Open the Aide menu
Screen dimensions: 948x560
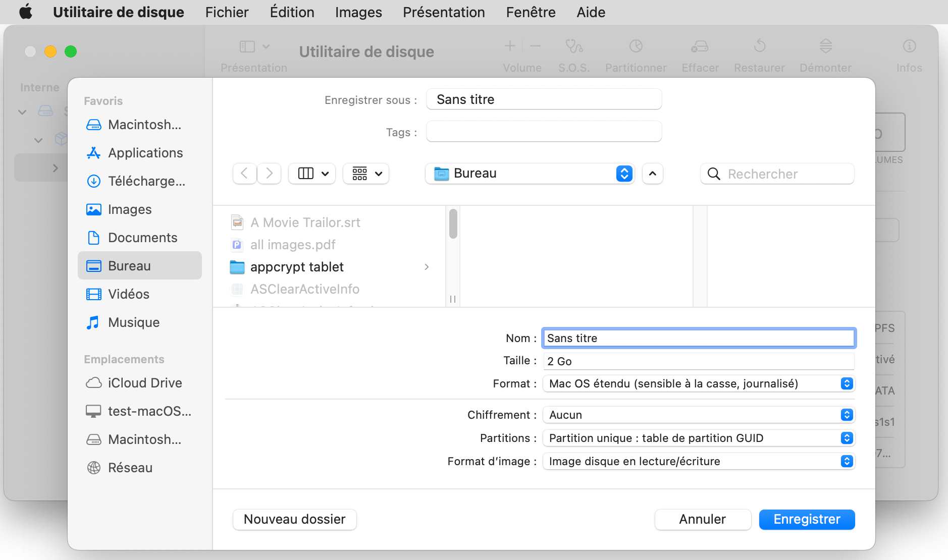click(x=591, y=12)
